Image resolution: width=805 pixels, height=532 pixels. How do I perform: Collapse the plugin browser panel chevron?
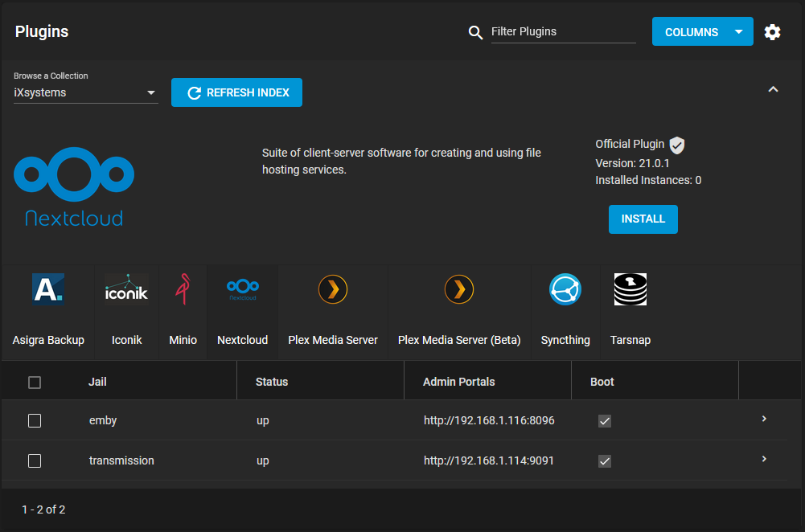pos(773,89)
